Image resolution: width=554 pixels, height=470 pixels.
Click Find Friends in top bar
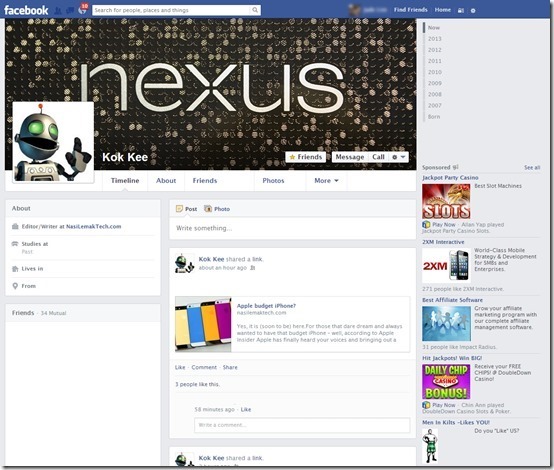411,10
